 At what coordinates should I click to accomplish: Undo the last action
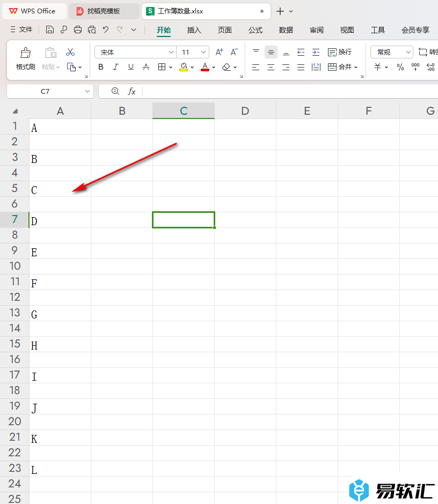106,30
